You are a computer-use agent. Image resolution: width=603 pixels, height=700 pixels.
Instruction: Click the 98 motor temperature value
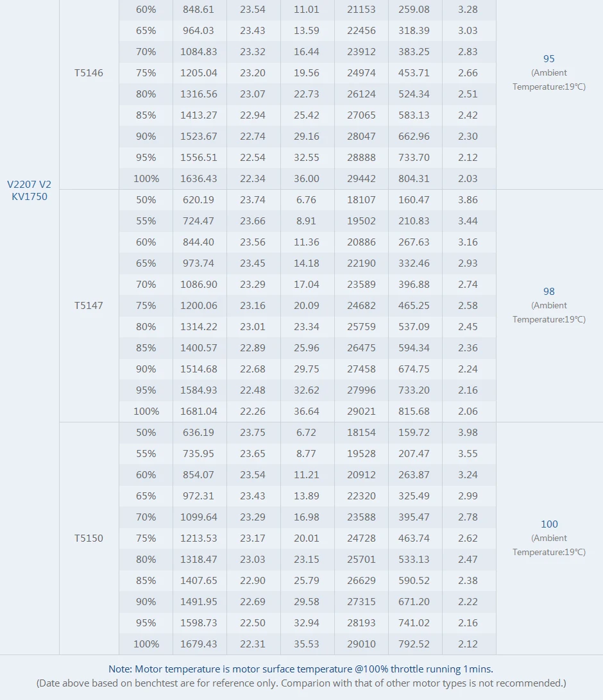(549, 292)
